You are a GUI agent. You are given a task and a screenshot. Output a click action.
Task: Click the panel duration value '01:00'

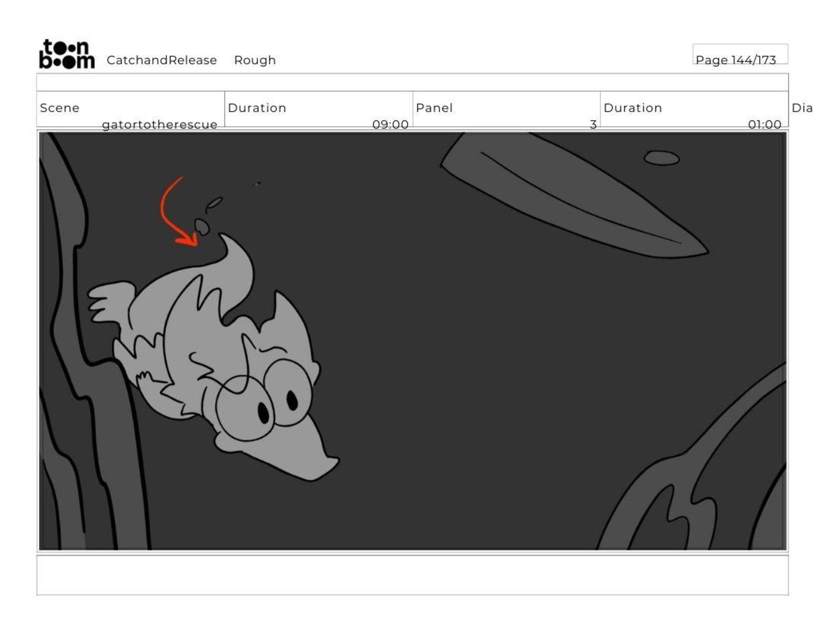(x=764, y=125)
